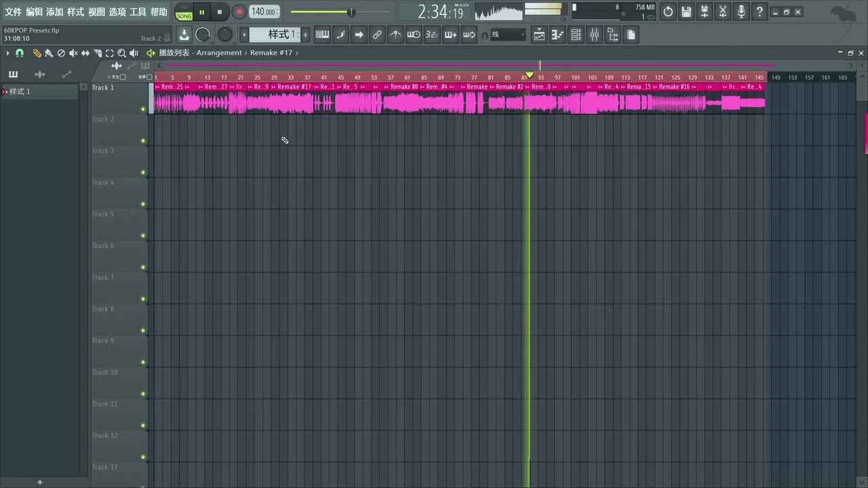868x488 pixels.
Task: Toggle blend recording overdub icon
Action: [450, 35]
